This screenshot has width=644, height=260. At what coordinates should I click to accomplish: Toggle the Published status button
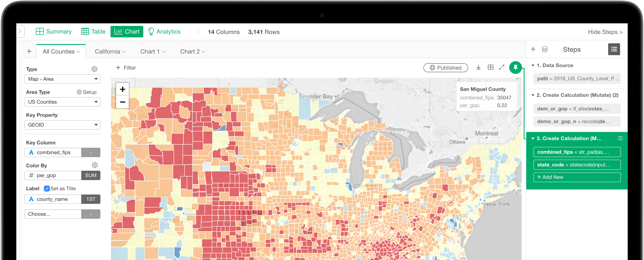446,68
